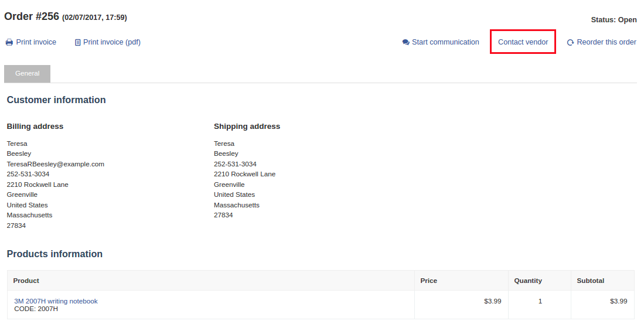Click the Subtotal column header
644x331 pixels.
pos(591,281)
